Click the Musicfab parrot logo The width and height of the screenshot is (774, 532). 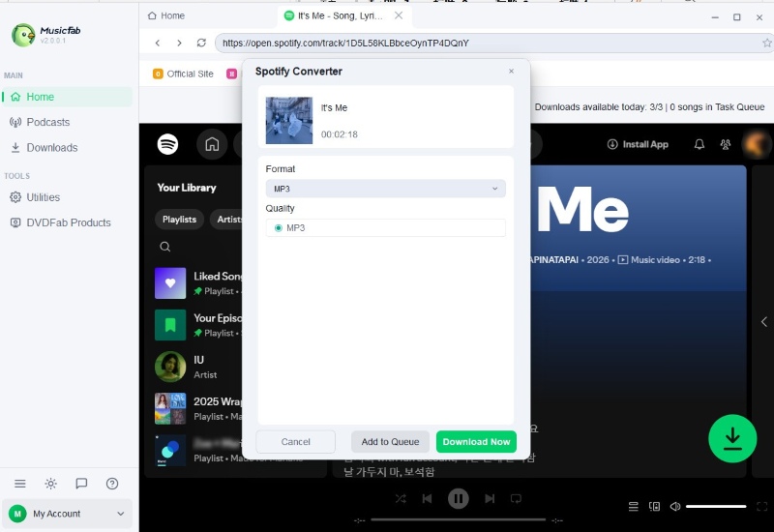22,35
